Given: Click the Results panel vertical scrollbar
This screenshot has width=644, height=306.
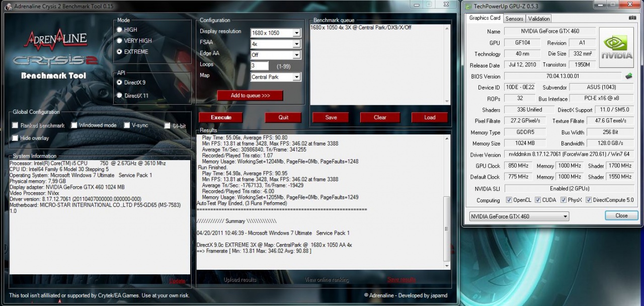Looking at the screenshot, I should click(x=447, y=202).
